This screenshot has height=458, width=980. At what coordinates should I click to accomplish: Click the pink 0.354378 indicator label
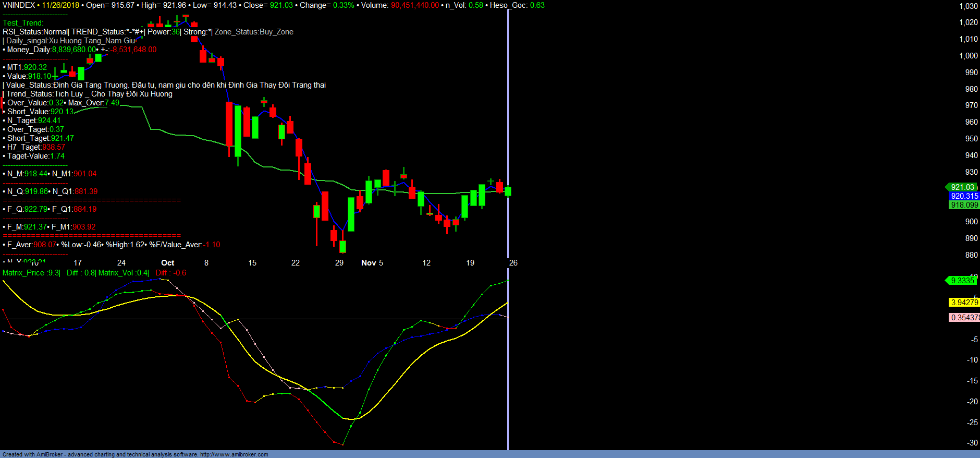964,318
